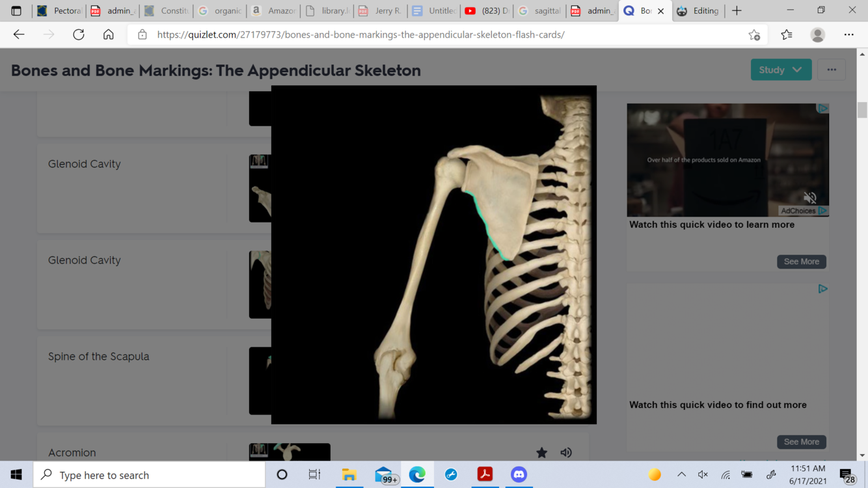Switch to the Editing tab
Viewport: 868px width, 488px height.
698,11
